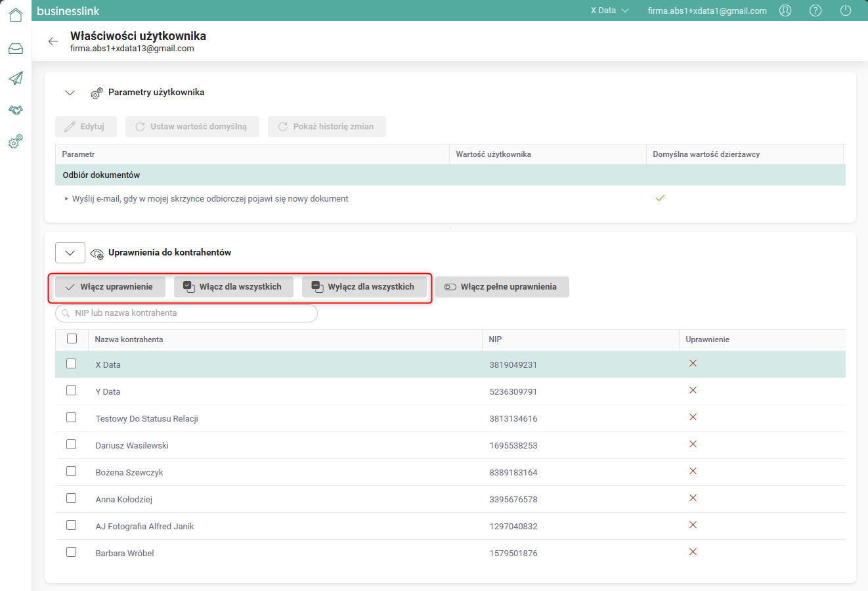The height and width of the screenshot is (591, 868).
Task: Open the inbox tray icon in sidebar
Action: coord(16,49)
